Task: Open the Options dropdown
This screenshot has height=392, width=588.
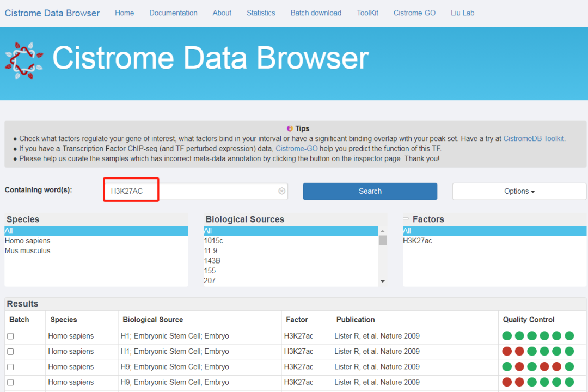Action: [x=519, y=191]
